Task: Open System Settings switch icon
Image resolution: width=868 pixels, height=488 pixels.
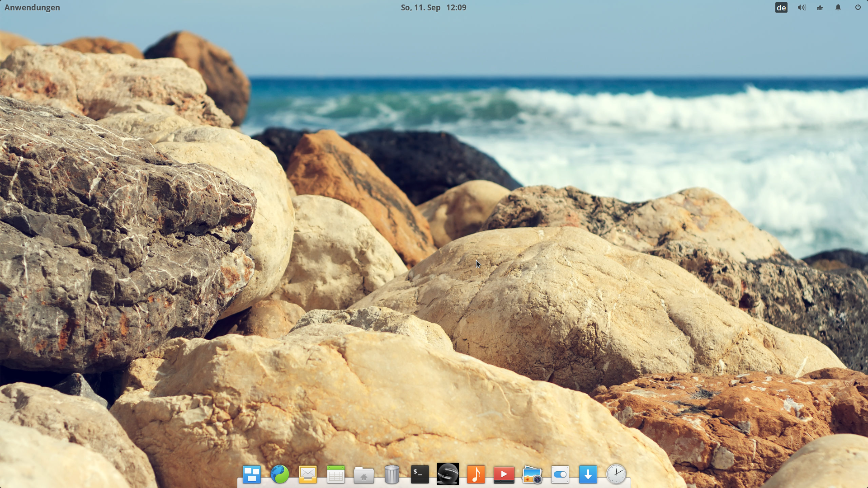Action: coord(560,474)
